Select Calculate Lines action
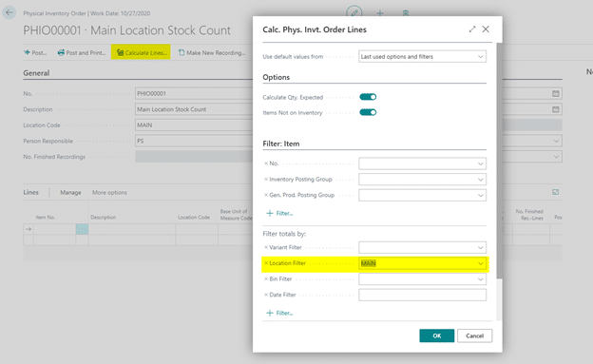Viewport: 593px width, 364px height. pos(141,52)
